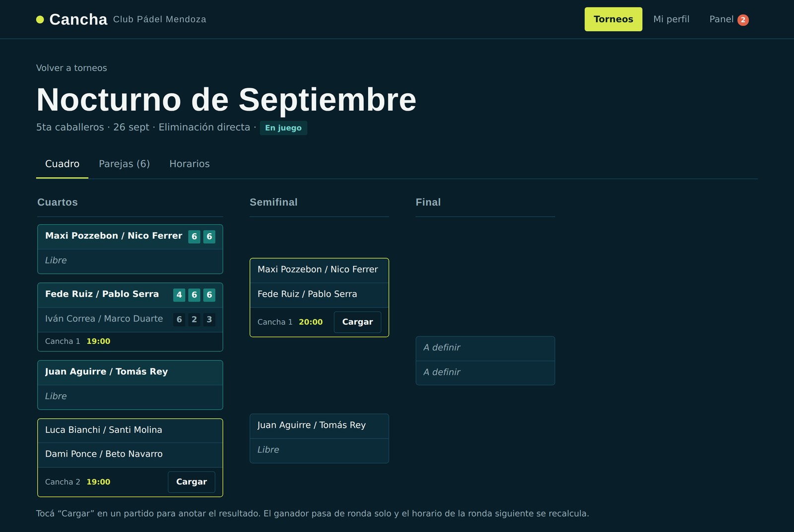Select Maxi Pozzebon / Nico Ferrer in Semifinal
Viewport: 794px width, 532px height.
(x=319, y=270)
